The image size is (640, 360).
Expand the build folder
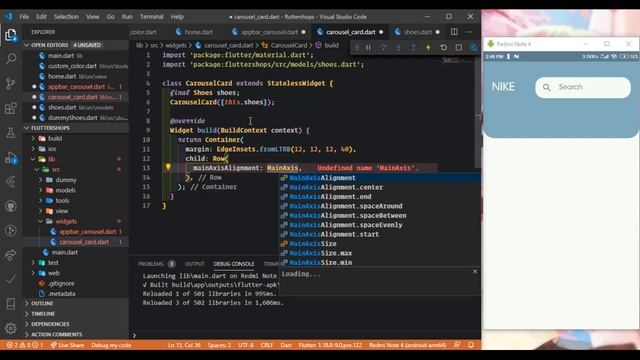55,138
